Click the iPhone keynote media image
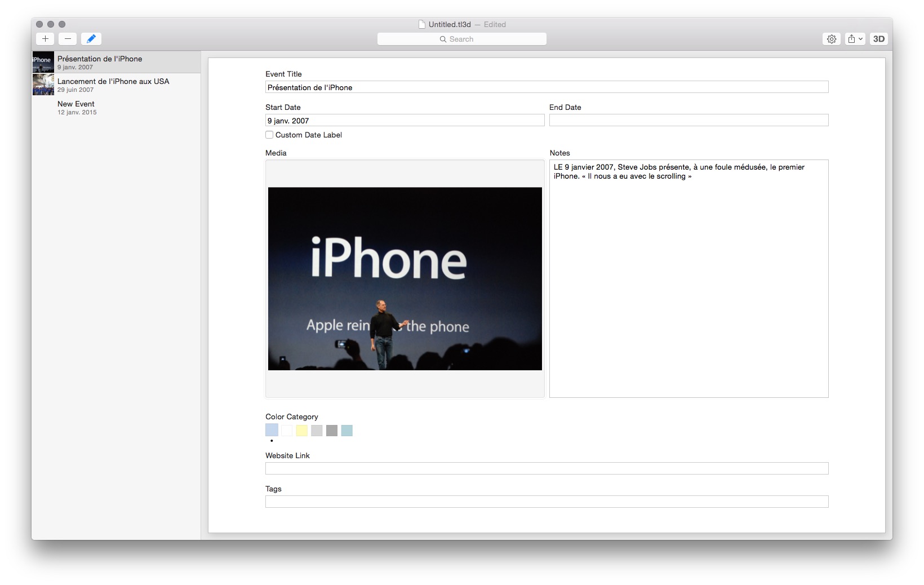 click(x=405, y=278)
